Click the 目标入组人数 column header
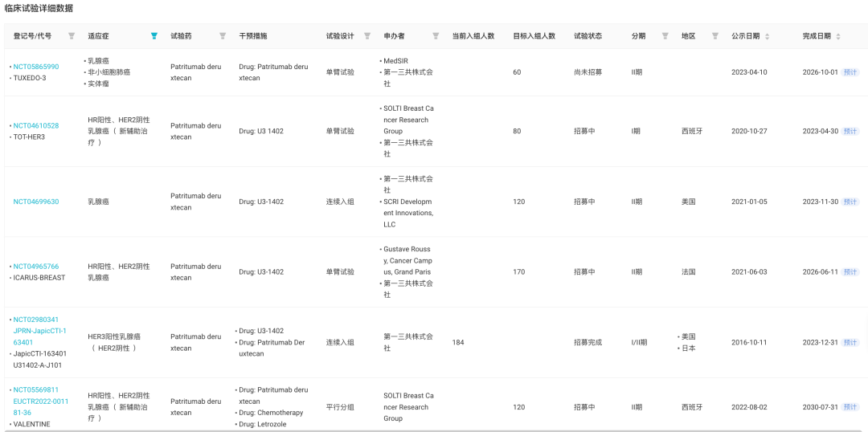868x432 pixels. 534,36
